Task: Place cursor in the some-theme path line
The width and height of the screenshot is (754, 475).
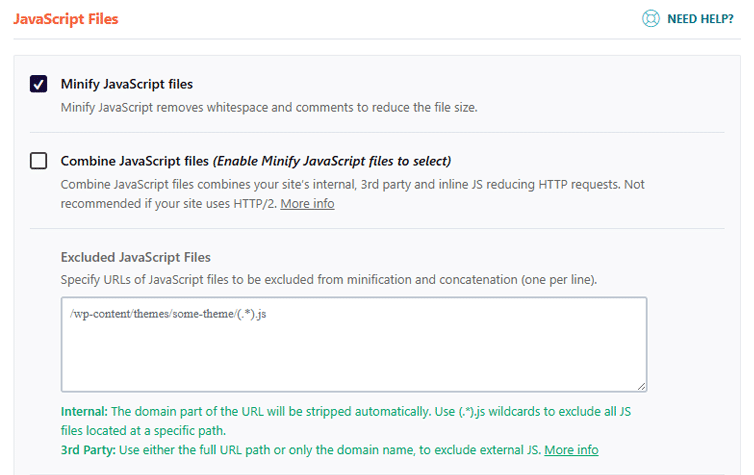Action: pos(168,314)
